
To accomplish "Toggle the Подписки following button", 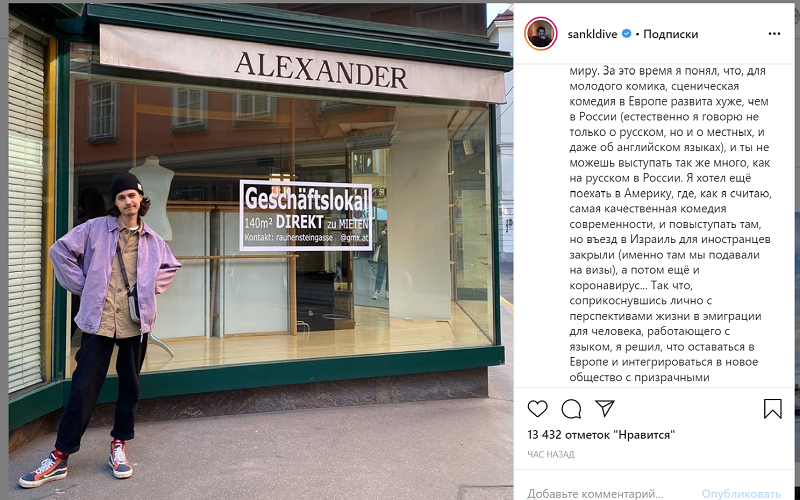I will point(670,34).
